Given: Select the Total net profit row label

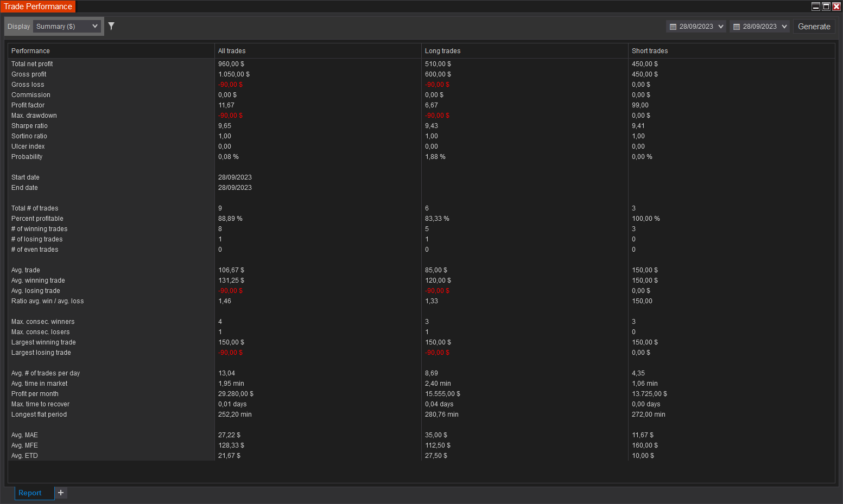Looking at the screenshot, I should coord(32,64).
